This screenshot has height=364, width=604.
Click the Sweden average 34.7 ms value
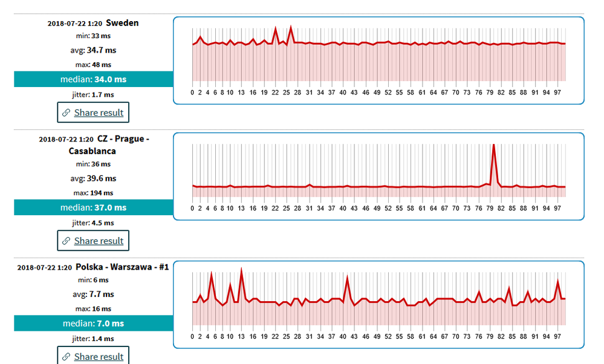pyautogui.click(x=102, y=50)
